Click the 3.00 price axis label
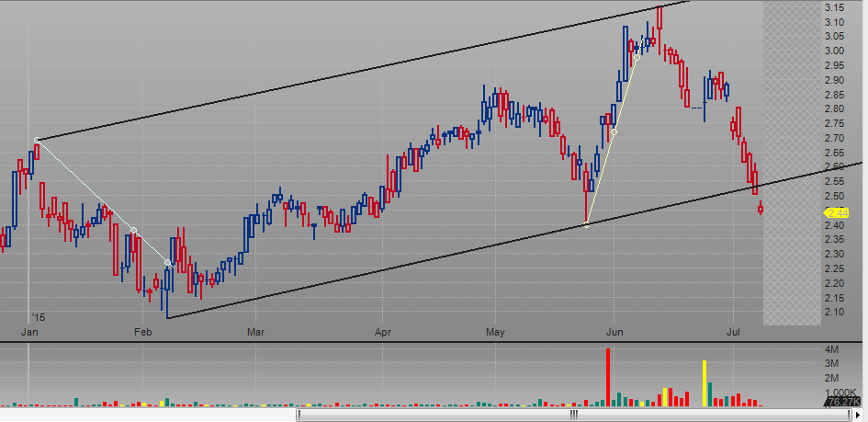Screen dimensions: 868x422 point(834,51)
